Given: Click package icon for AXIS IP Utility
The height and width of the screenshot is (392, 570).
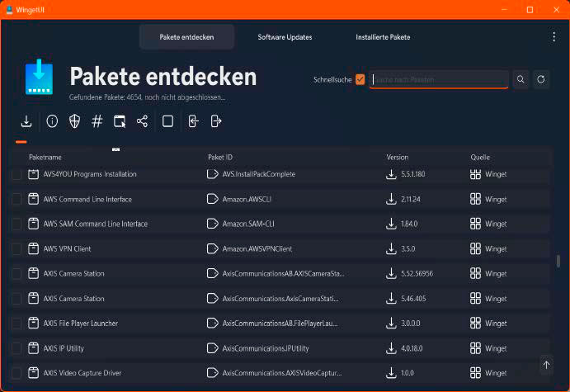Looking at the screenshot, I should point(34,348).
